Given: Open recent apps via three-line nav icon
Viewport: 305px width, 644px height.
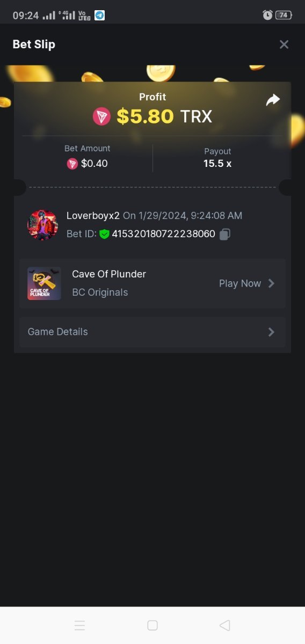Looking at the screenshot, I should [x=80, y=625].
